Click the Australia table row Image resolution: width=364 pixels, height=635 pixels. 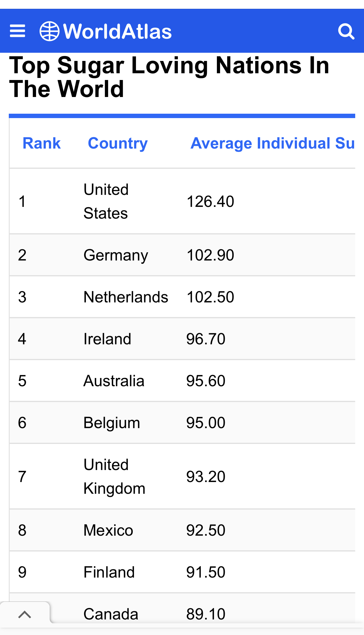(x=182, y=381)
